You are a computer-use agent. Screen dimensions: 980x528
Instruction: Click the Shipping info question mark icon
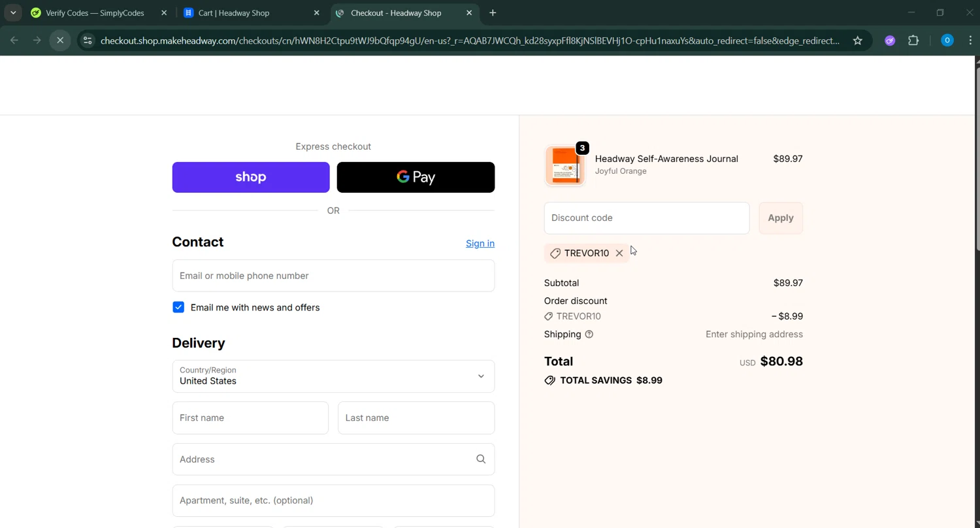(x=589, y=335)
